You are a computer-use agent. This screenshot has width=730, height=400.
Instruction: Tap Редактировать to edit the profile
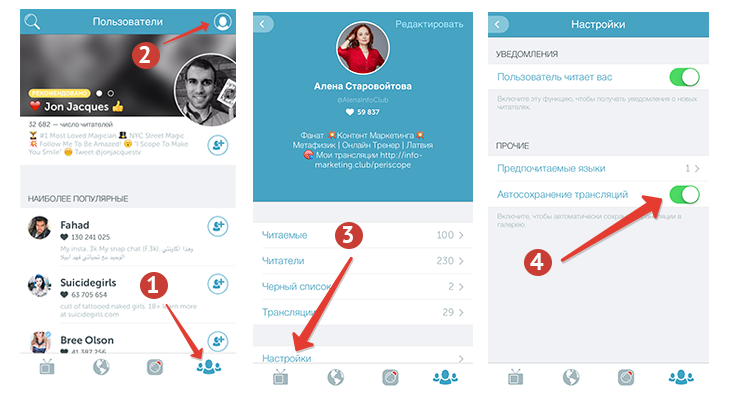(x=429, y=24)
